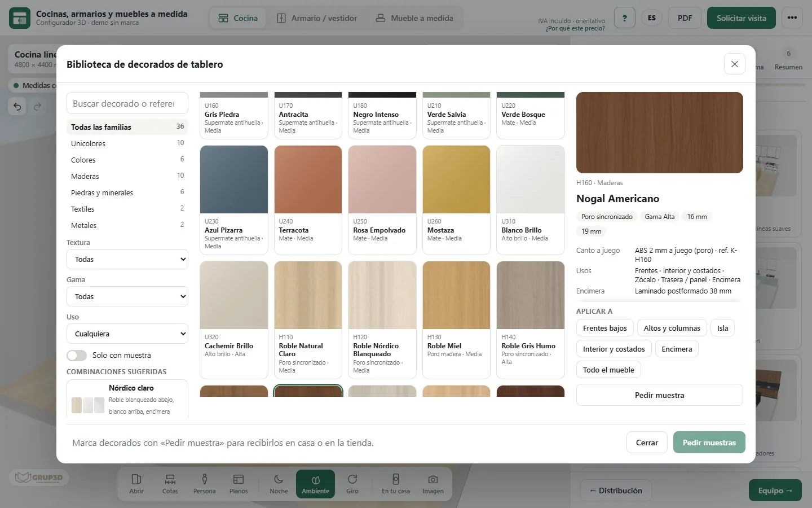Click the Buscar decorado search field
812x508 pixels.
pos(127,103)
